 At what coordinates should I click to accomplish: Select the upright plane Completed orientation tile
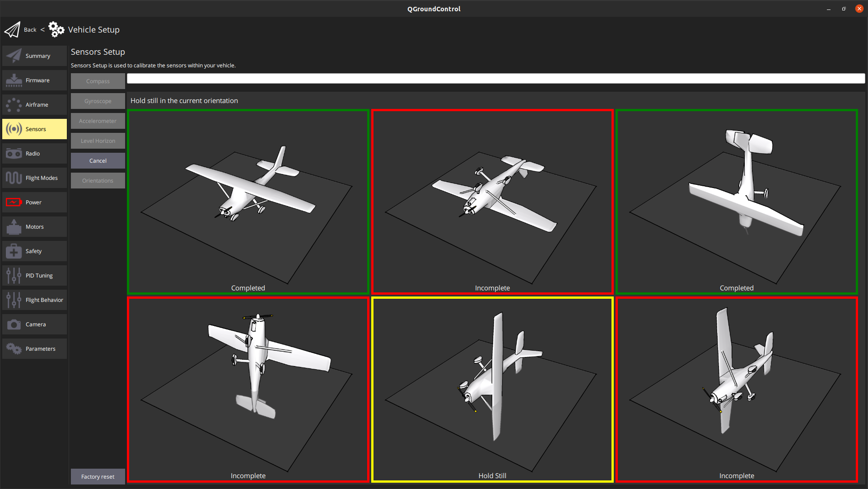248,202
